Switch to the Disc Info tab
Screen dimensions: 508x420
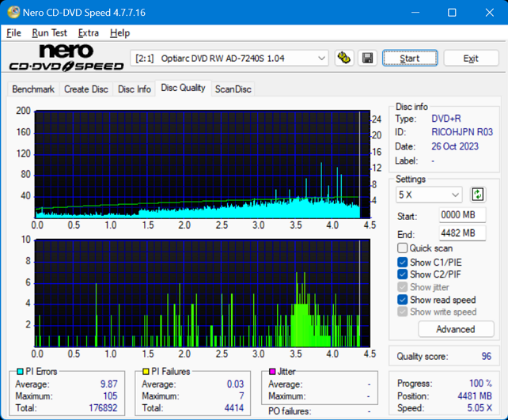tap(135, 89)
